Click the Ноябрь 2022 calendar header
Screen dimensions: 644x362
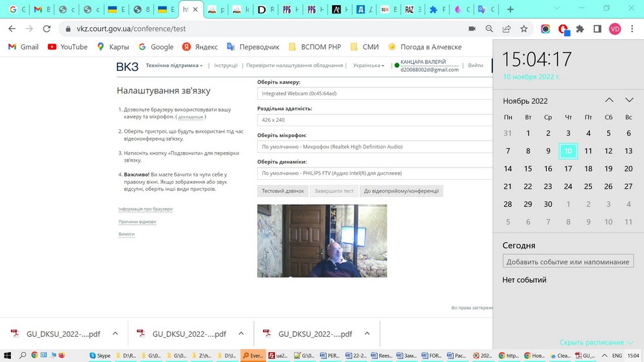pos(525,101)
